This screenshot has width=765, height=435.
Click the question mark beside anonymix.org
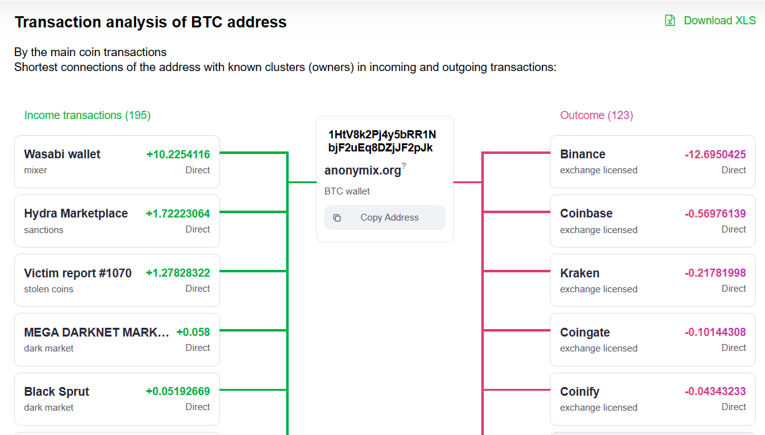[404, 166]
